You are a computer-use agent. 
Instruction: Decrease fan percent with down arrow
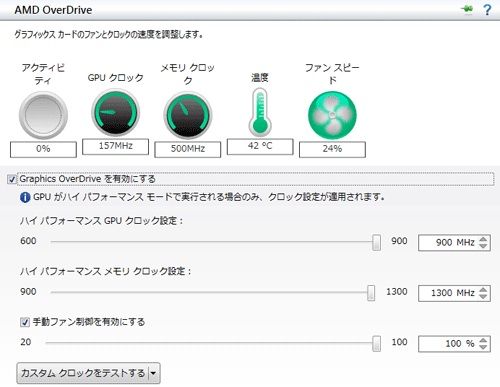tap(483, 347)
